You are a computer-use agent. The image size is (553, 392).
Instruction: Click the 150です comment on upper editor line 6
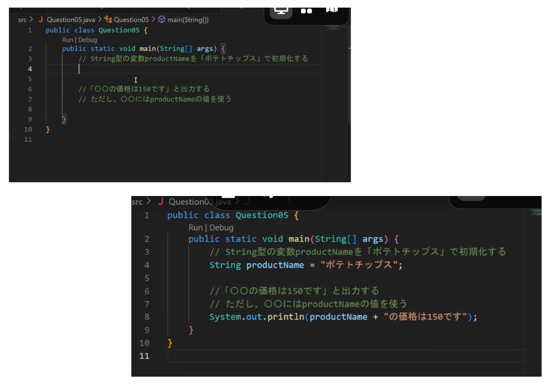click(x=144, y=89)
